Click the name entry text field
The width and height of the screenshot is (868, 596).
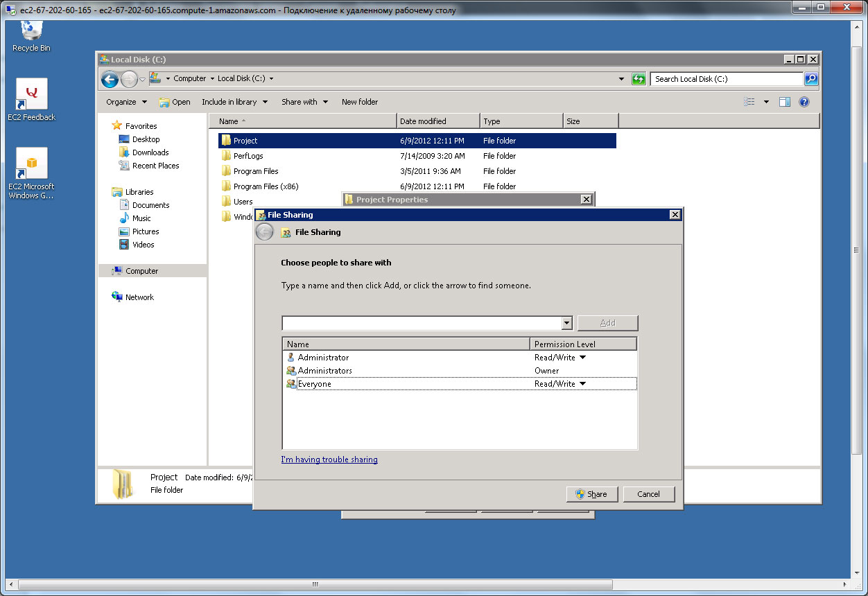pyautogui.click(x=421, y=323)
